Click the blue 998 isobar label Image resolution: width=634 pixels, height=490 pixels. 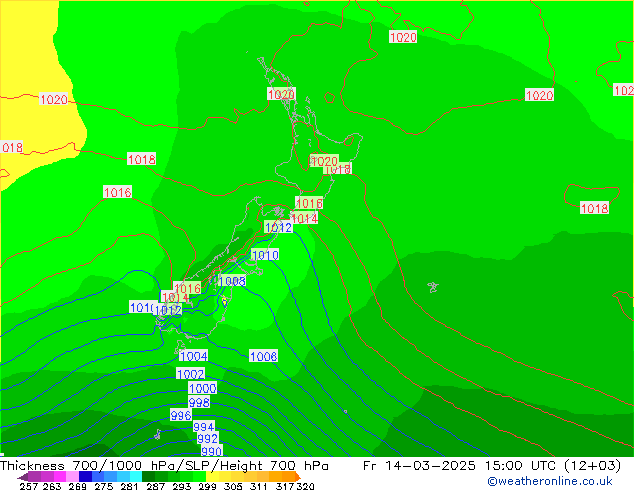tap(199, 402)
